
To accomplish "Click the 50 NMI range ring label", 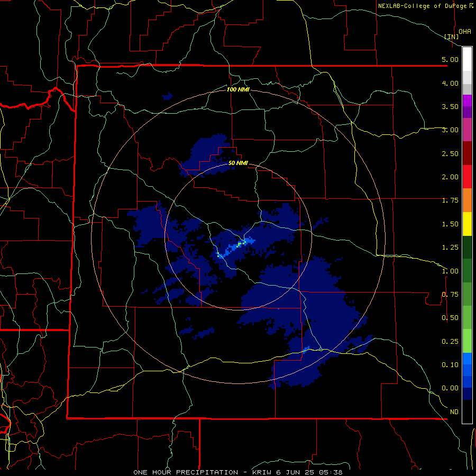I will tap(238, 163).
